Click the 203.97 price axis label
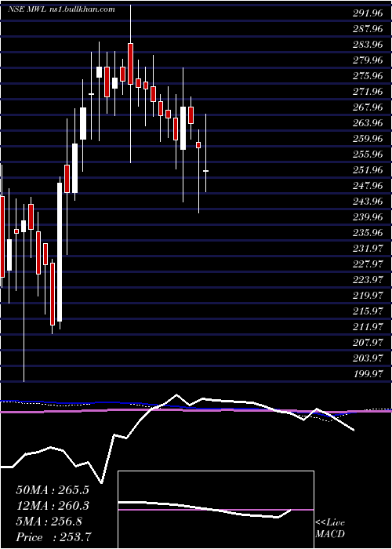This screenshot has width=392, height=549. [368, 358]
